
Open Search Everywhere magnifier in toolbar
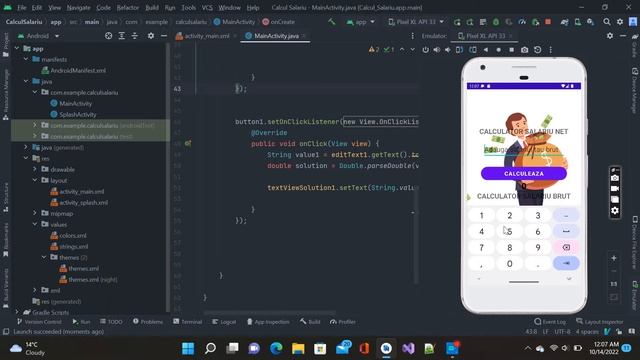click(607, 22)
